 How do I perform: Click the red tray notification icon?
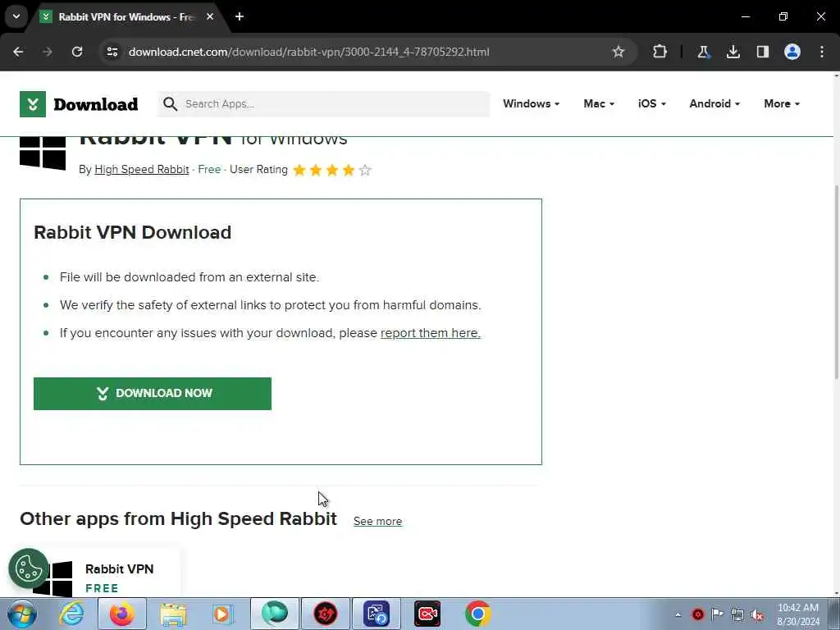coord(698,614)
